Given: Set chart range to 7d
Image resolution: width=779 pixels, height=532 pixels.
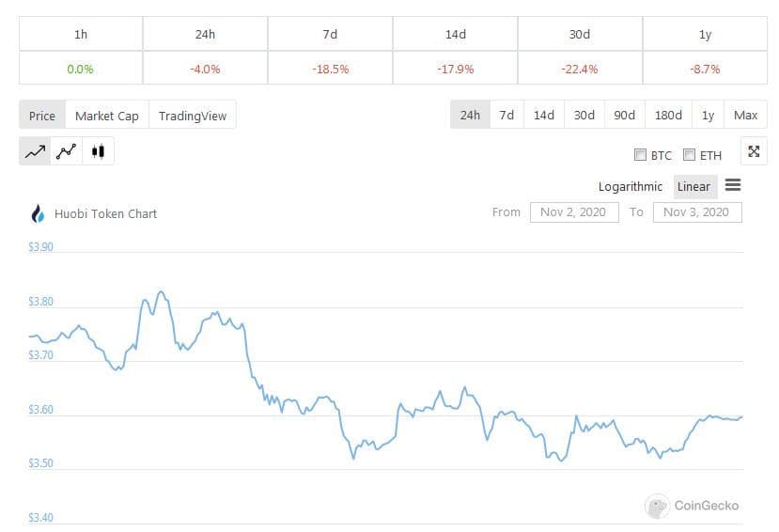Looking at the screenshot, I should coord(506,115).
